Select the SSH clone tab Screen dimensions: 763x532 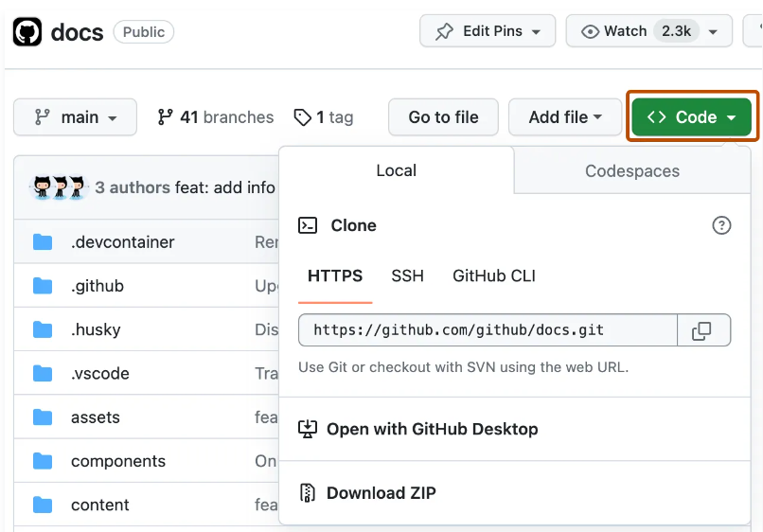pos(407,276)
